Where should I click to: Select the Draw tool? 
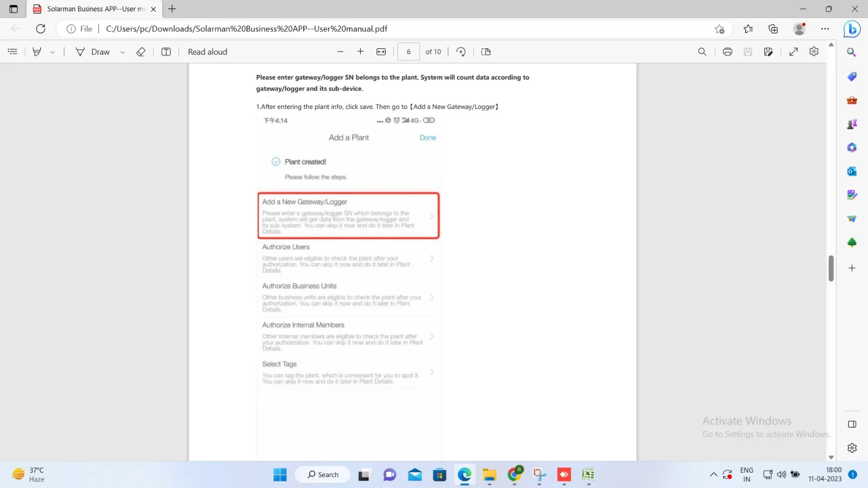[x=92, y=52]
